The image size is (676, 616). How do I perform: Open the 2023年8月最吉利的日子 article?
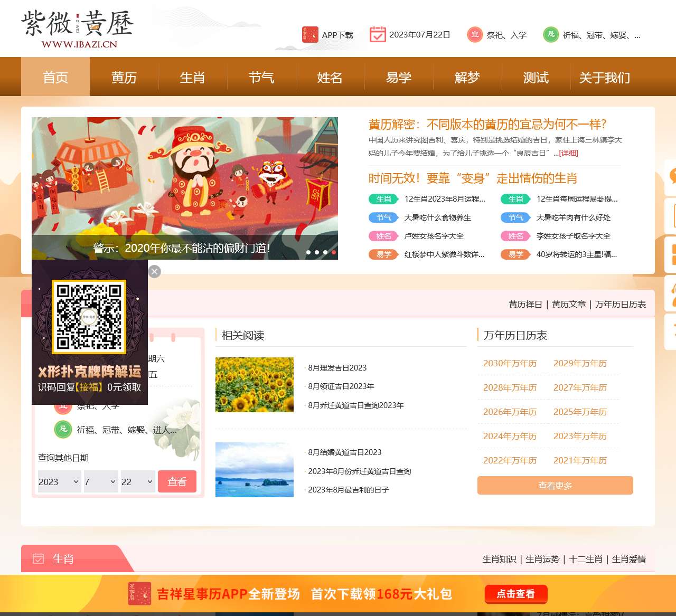(349, 490)
